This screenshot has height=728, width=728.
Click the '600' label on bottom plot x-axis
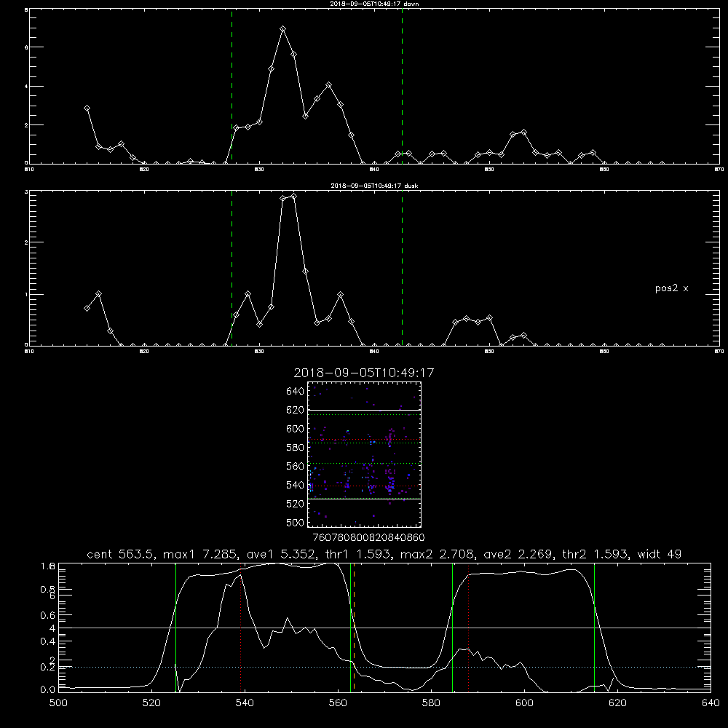[524, 703]
